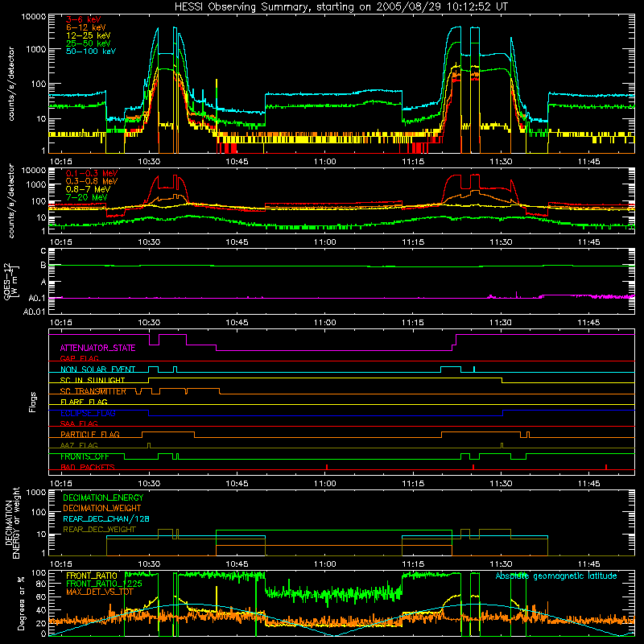Click the MAX_DET_VS_TOT legend label
The height and width of the screenshot is (644, 644).
[x=99, y=592]
